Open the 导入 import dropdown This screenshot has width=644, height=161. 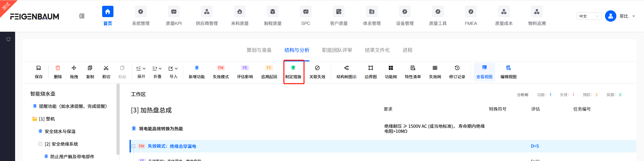pos(173,72)
